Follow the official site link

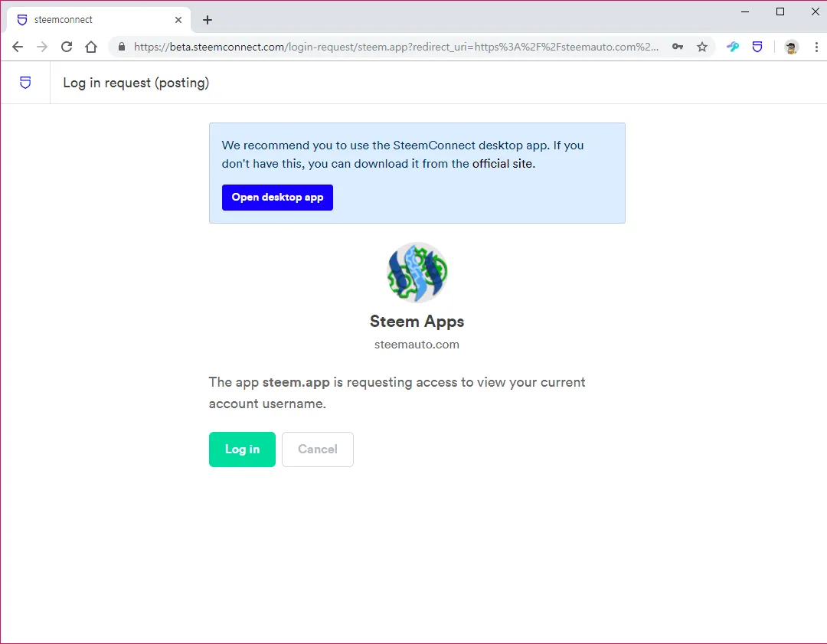point(502,164)
